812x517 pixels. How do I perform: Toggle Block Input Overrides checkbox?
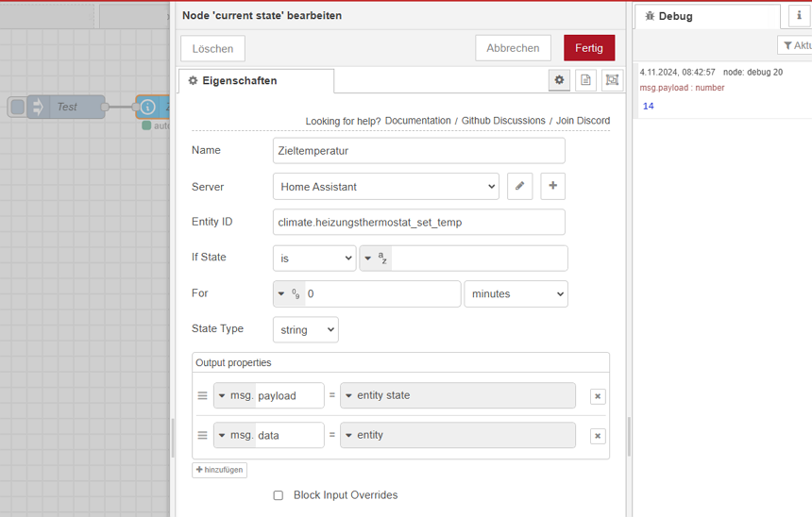[x=279, y=495]
